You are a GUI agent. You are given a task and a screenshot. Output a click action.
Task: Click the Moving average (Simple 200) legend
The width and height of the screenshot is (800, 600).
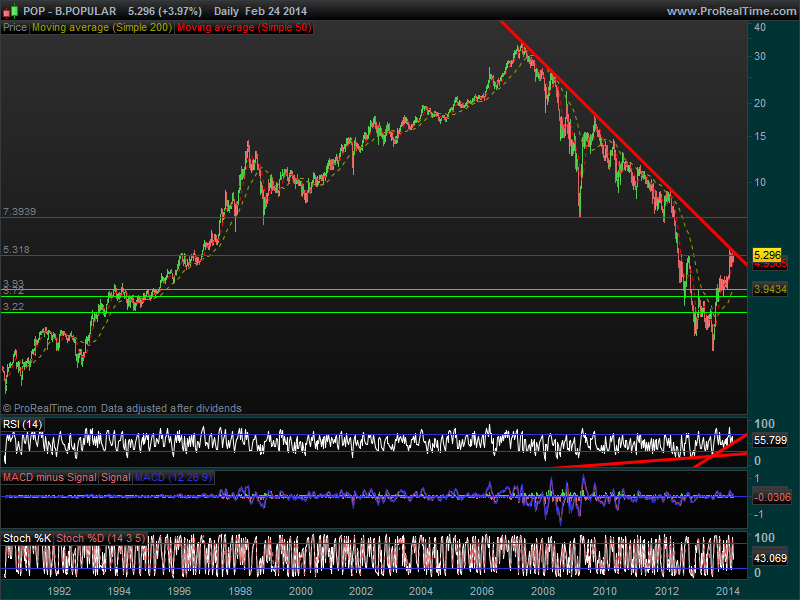102,28
